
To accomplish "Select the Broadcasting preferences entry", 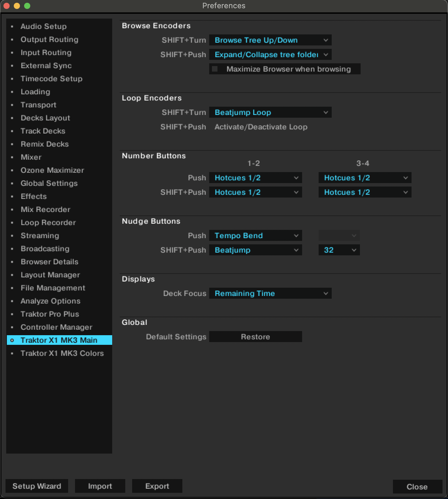I will pos(45,248).
